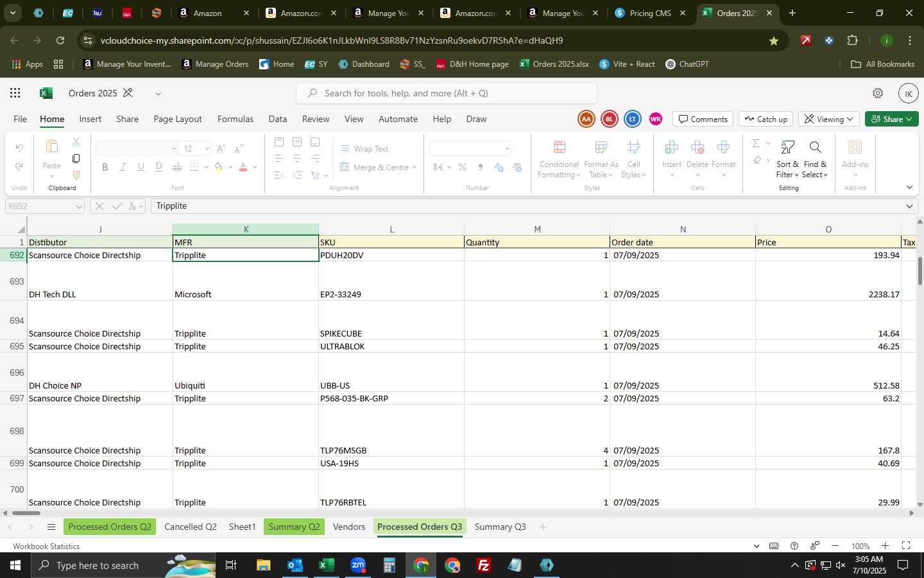924x578 pixels.
Task: Click the Increase font size icon
Action: [x=221, y=148]
